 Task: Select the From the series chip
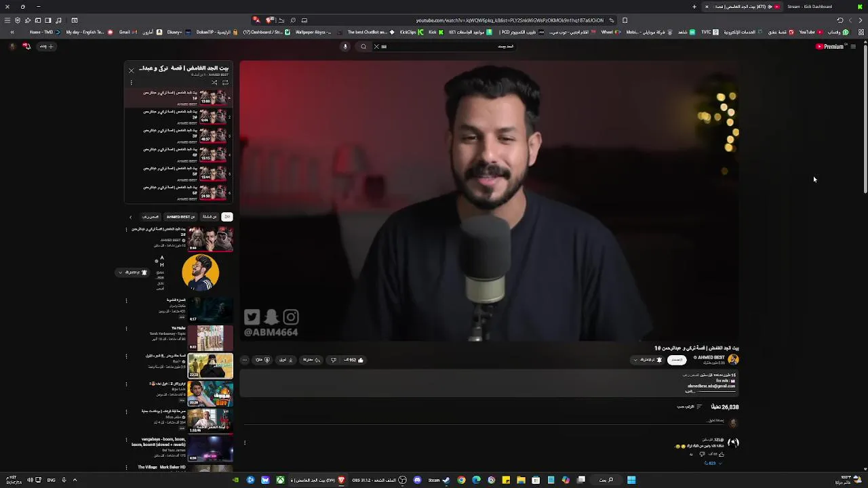point(210,217)
